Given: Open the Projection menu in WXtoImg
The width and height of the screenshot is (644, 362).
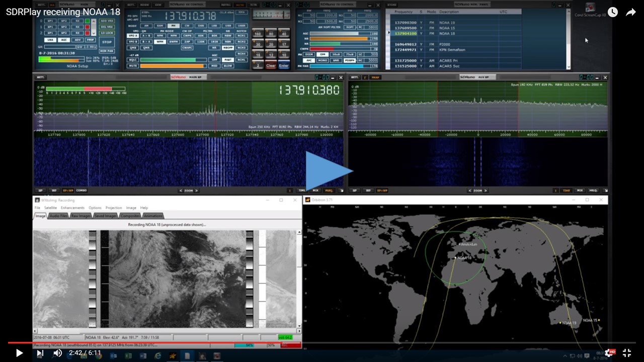Looking at the screenshot, I should pyautogui.click(x=114, y=208).
